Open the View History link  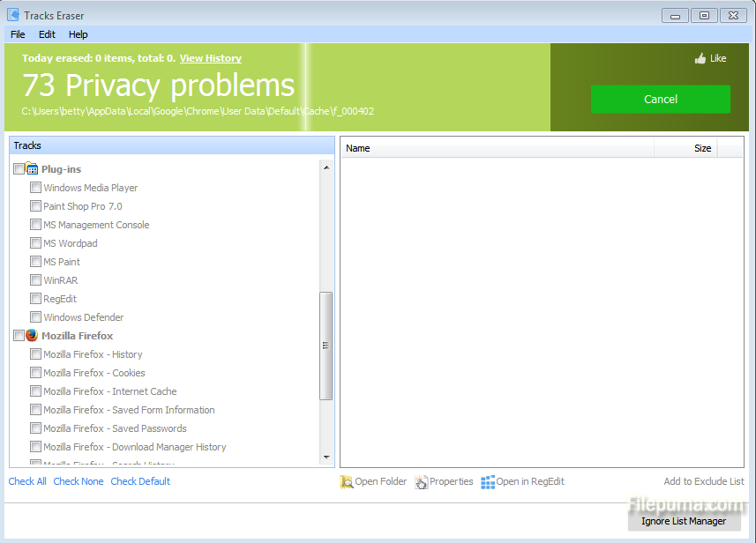(210, 58)
